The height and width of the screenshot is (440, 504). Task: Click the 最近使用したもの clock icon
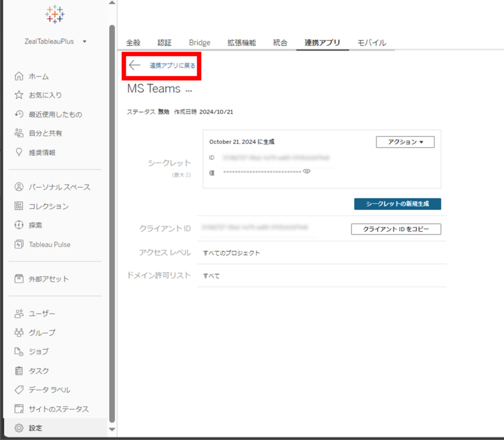coord(19,114)
